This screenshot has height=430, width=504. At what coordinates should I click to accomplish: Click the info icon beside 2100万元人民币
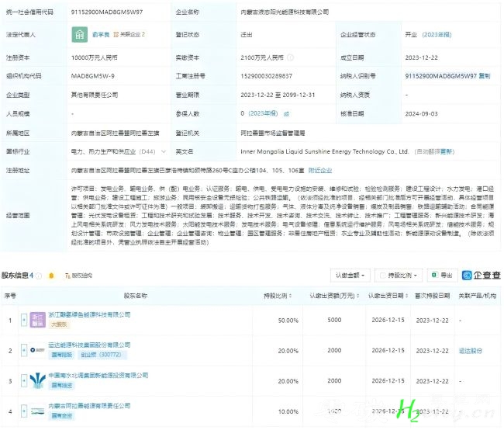[290, 57]
